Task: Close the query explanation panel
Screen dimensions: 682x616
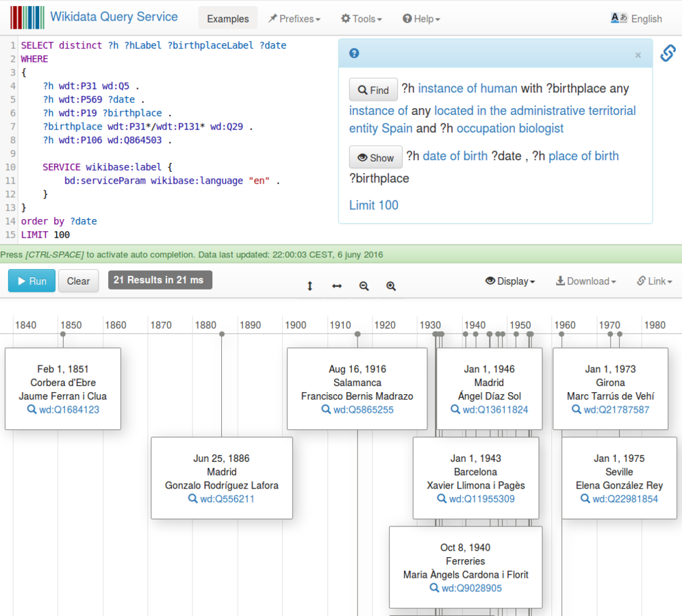Action: click(637, 55)
